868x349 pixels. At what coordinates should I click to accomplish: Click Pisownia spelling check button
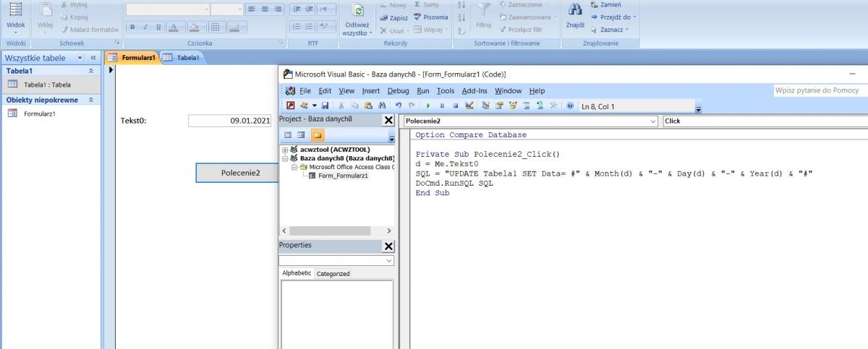pos(430,17)
